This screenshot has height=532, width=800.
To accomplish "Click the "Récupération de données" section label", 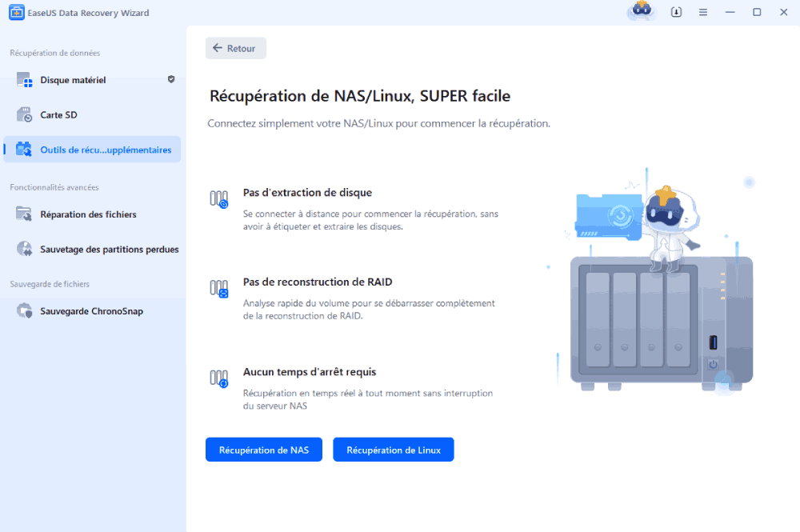I will coord(54,53).
